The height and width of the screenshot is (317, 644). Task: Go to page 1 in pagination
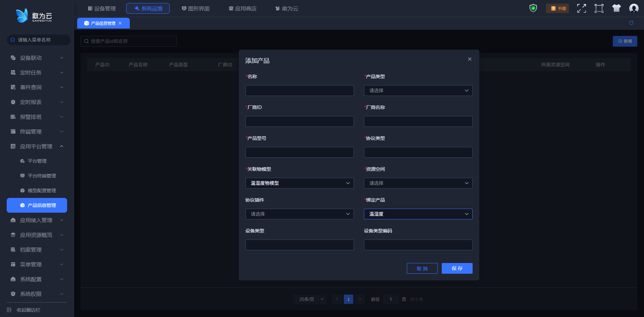[x=348, y=299]
